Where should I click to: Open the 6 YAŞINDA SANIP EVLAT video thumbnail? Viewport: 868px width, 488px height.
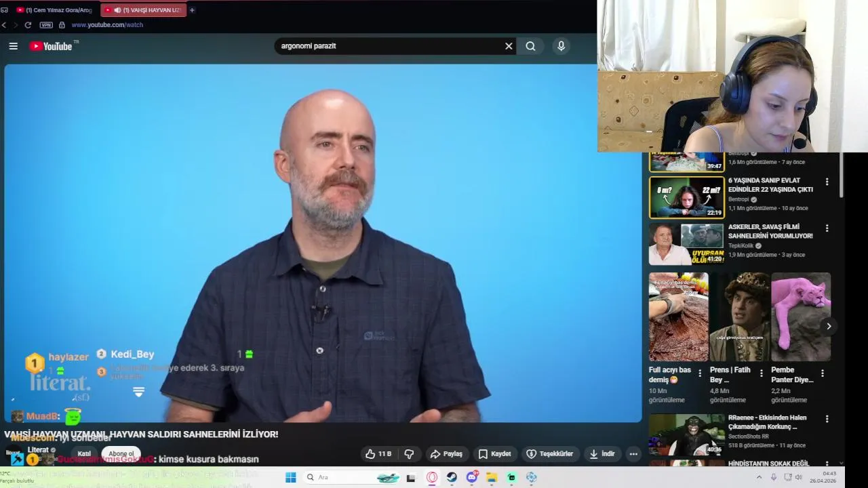686,198
